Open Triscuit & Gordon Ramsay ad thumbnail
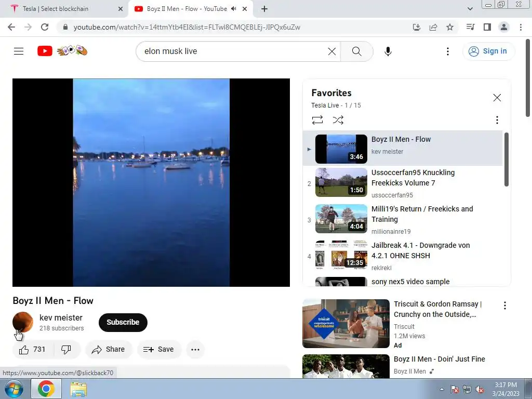 (345, 324)
